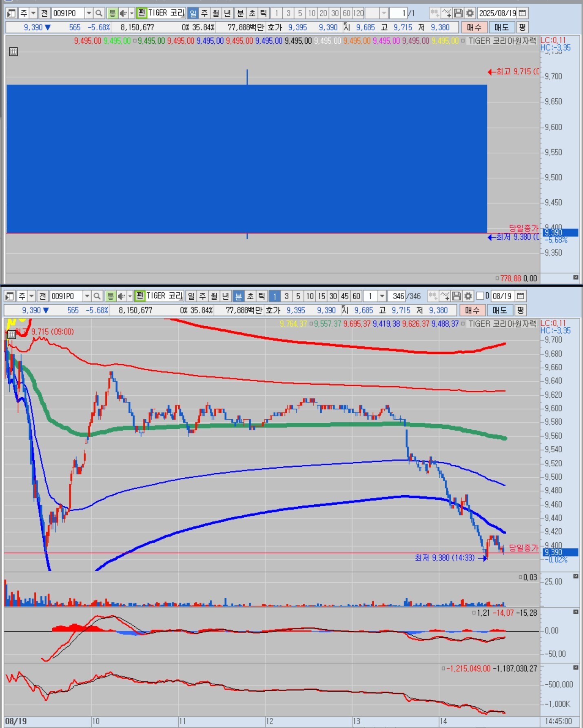
Task: Click the add-indicator line icon in lower chart toolbar
Action: click(x=445, y=296)
